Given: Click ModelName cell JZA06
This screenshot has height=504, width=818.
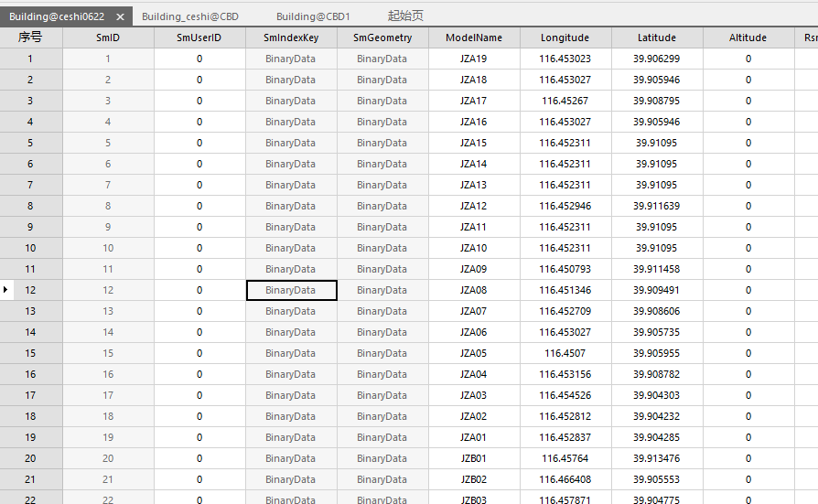Looking at the screenshot, I should click(x=474, y=332).
